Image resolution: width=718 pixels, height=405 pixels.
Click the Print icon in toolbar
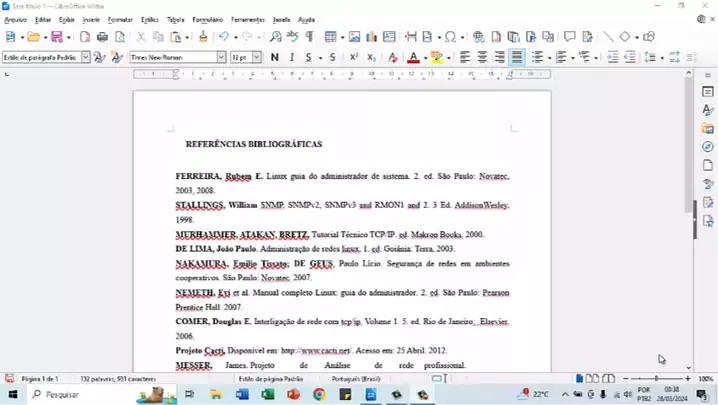(x=102, y=37)
